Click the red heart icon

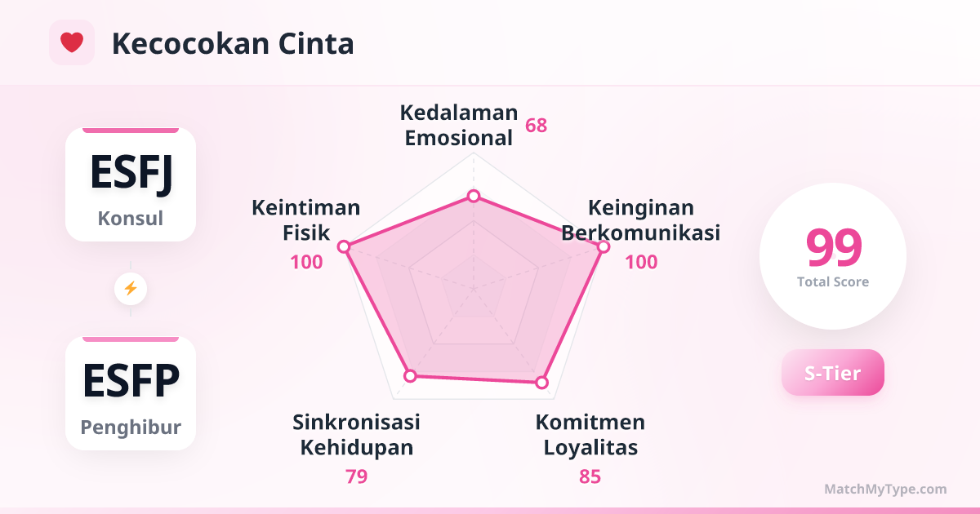[72, 42]
